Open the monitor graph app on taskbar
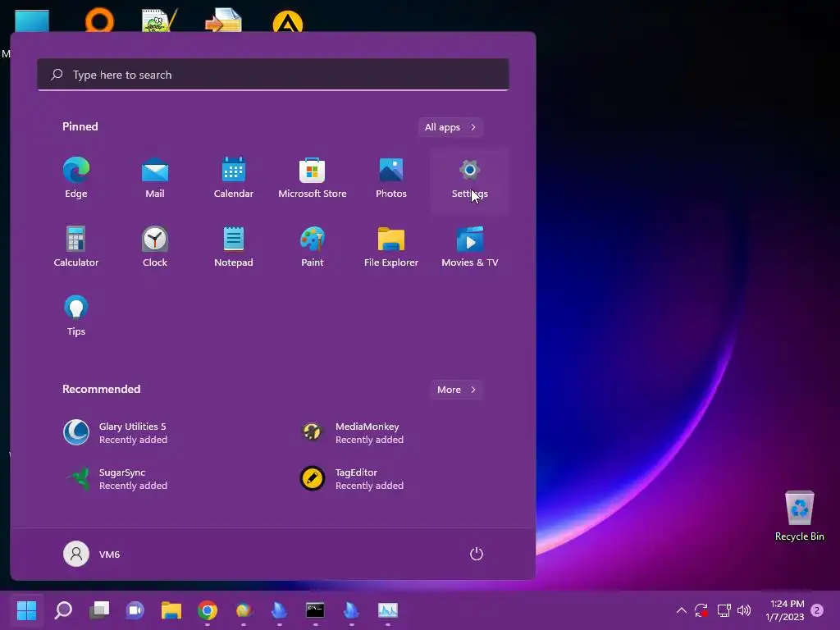The height and width of the screenshot is (630, 840). (387, 610)
